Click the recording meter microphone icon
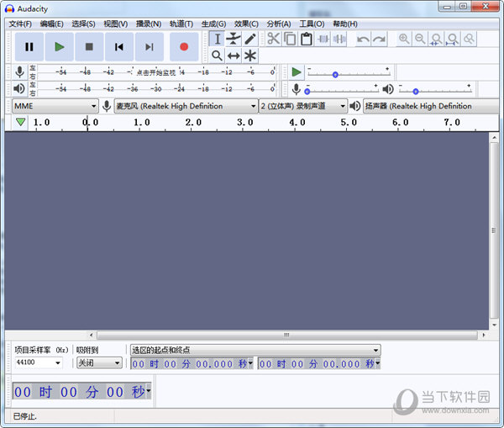This screenshot has width=504, height=428. pos(19,72)
